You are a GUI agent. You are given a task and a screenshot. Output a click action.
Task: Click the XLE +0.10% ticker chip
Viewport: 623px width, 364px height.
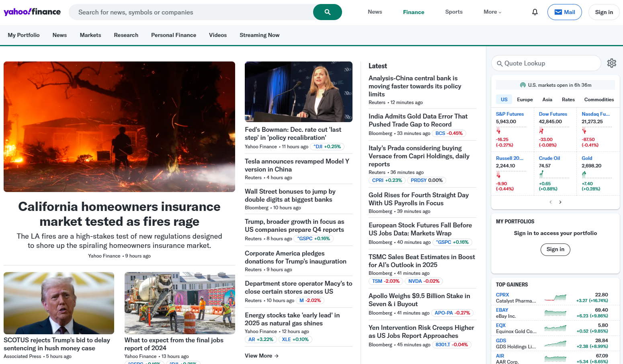(295, 339)
